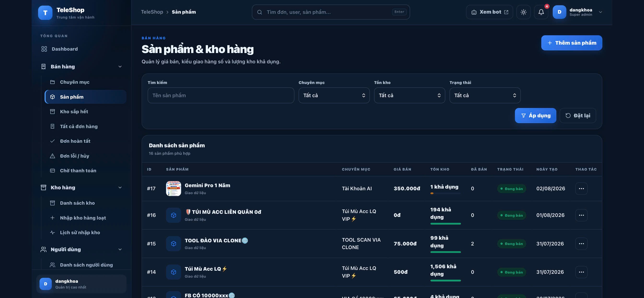Click stock bar under 1 khả dụng
Screen dimensions: 644x298
(445, 193)
